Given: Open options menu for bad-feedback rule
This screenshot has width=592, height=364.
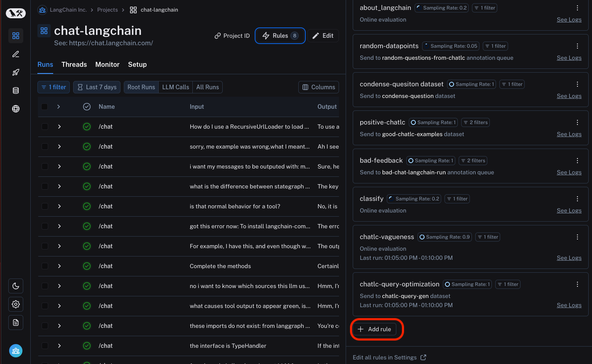Looking at the screenshot, I should tap(577, 161).
